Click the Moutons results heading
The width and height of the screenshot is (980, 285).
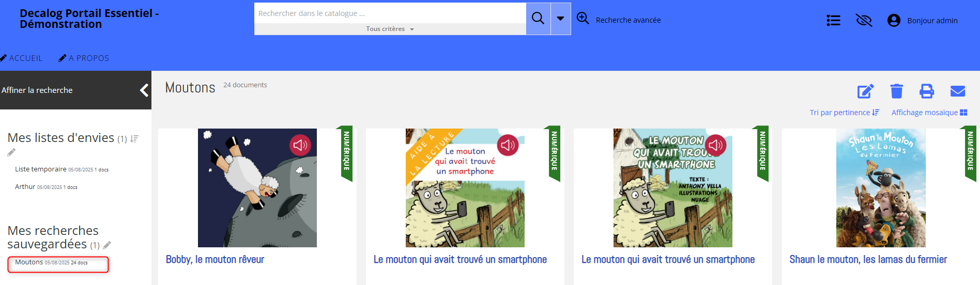[x=190, y=88]
